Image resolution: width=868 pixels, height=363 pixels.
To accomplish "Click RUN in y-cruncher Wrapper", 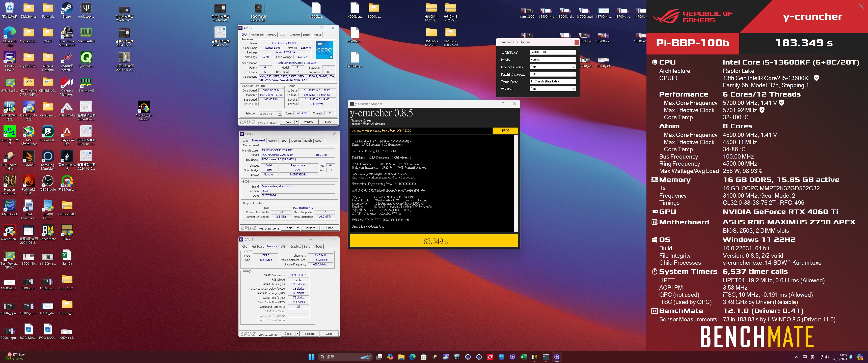I will [x=505, y=131].
